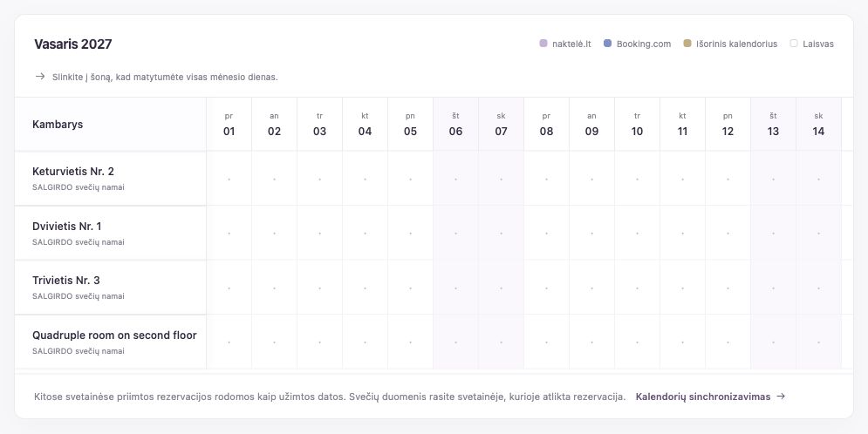868x434 pixels.
Task: Click the scroll hint arrow icon
Action: pyautogui.click(x=40, y=77)
